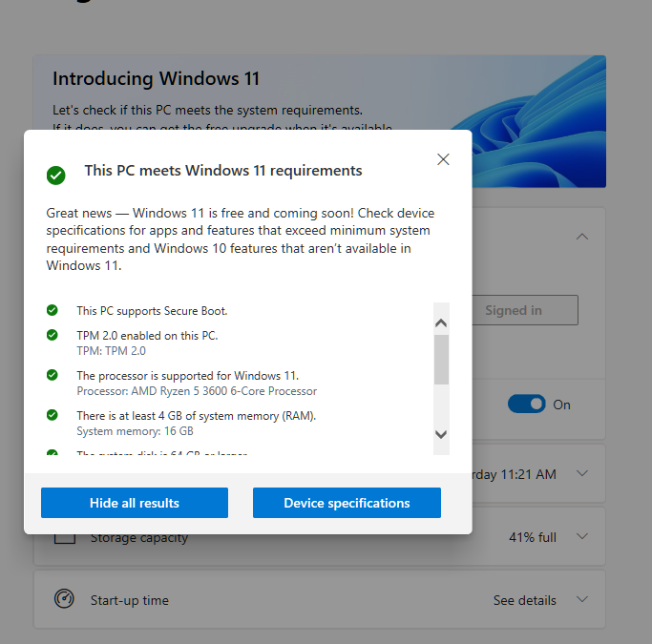
Task: Click the Start-up time label
Action: click(130, 600)
